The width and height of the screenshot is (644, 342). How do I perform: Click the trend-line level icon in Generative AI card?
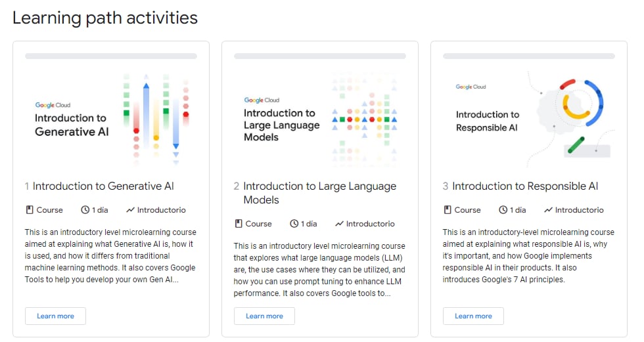click(x=130, y=210)
